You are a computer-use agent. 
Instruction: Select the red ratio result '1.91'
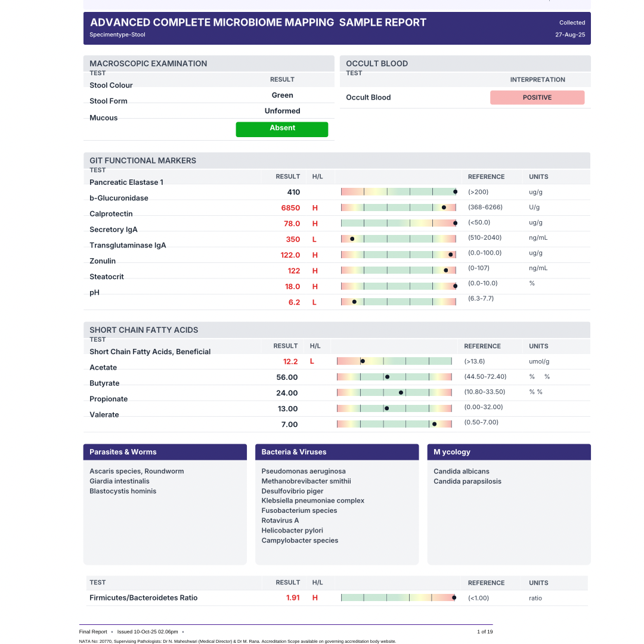tap(293, 598)
